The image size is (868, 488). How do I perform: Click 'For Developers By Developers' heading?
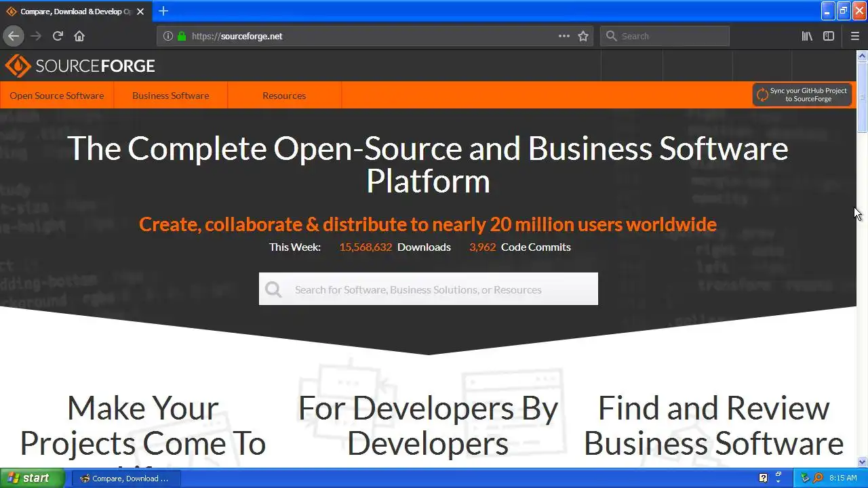428,426
